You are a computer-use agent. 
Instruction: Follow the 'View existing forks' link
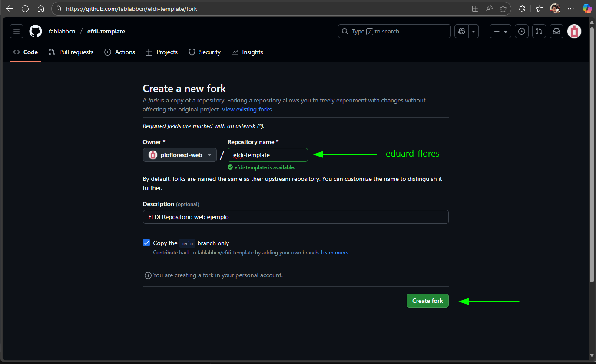[247, 110]
